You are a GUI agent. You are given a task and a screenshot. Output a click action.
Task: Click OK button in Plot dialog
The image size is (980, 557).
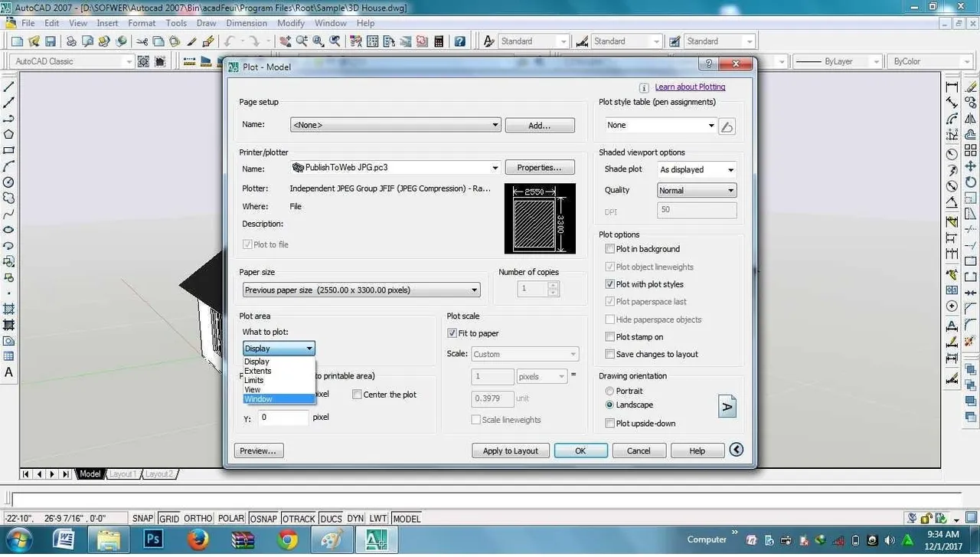tap(580, 451)
